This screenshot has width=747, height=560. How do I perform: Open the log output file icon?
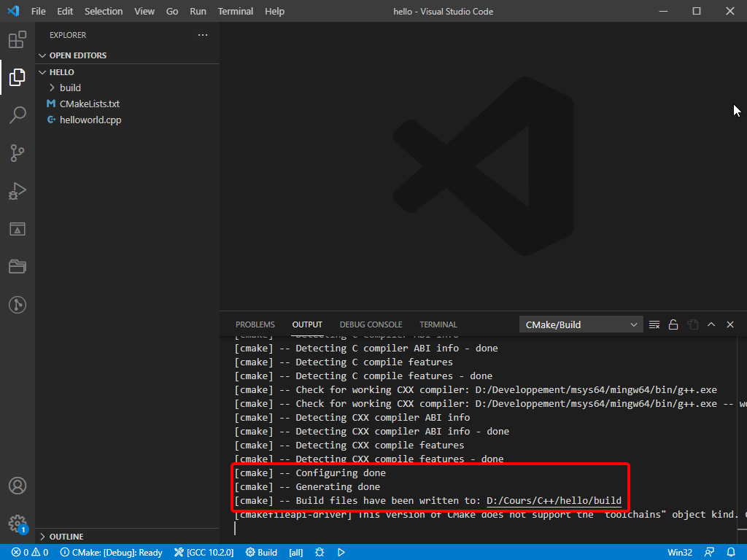point(692,324)
